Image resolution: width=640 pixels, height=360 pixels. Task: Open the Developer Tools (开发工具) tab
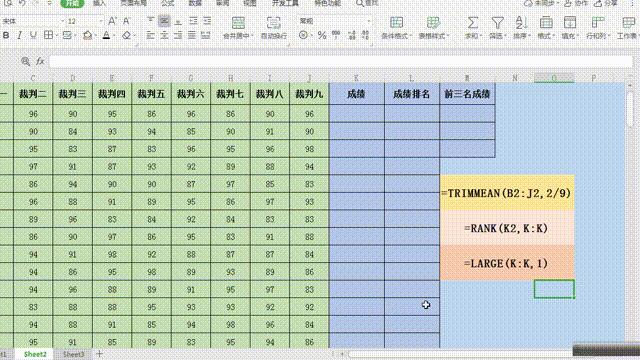(285, 3)
